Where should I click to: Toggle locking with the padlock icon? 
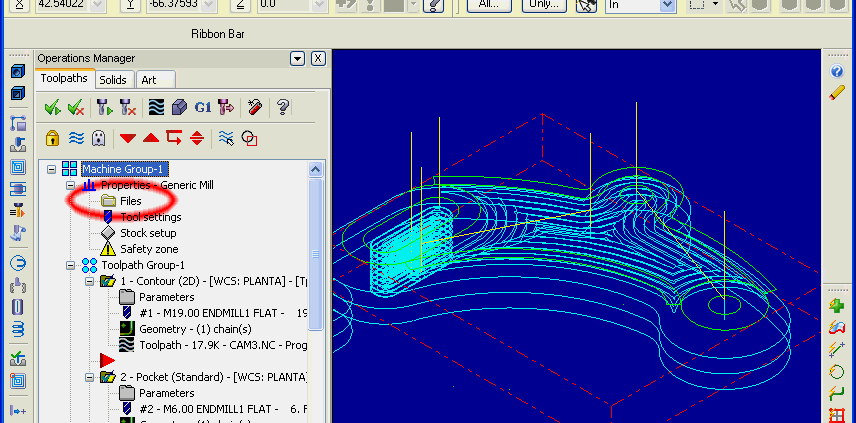[52, 138]
